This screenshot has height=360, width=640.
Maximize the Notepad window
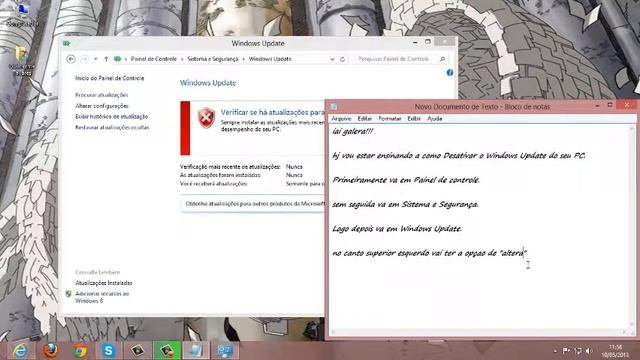click(x=610, y=105)
